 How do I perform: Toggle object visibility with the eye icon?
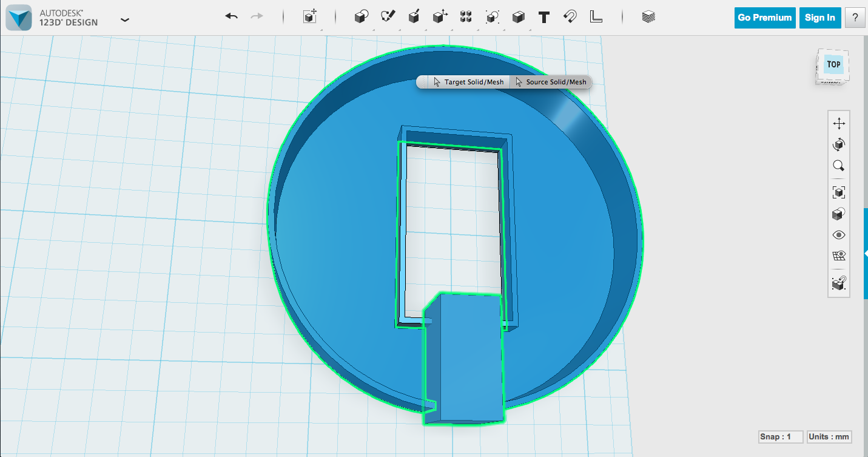point(838,234)
